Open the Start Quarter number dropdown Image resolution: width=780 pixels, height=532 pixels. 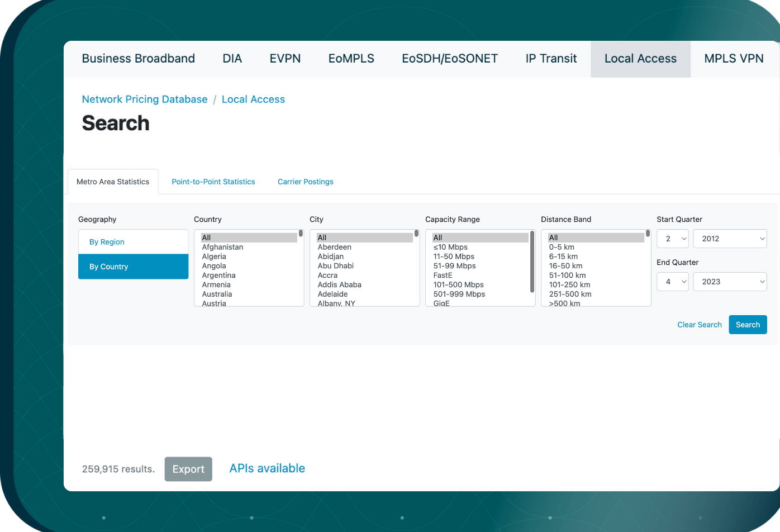[672, 239]
